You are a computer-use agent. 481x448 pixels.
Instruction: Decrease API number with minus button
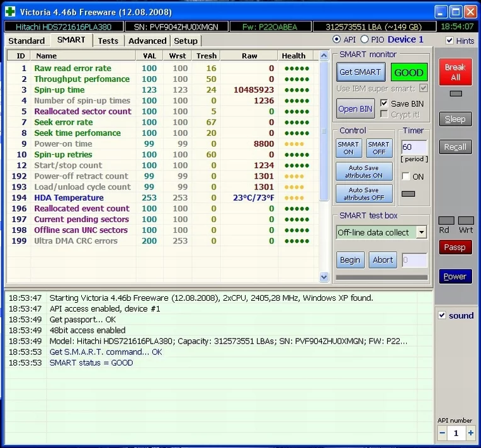pos(442,433)
